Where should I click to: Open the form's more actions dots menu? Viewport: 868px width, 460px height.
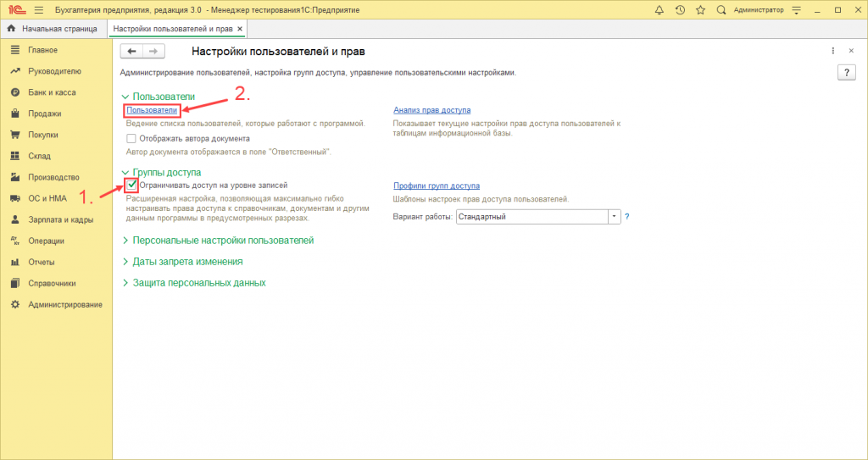point(832,51)
